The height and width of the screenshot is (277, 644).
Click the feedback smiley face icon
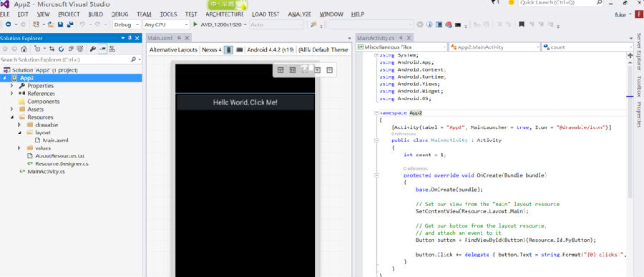(x=512, y=2)
